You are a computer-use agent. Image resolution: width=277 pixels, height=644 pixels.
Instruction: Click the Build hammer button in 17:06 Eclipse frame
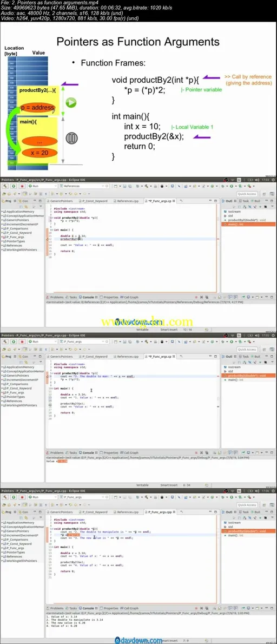tap(6, 497)
